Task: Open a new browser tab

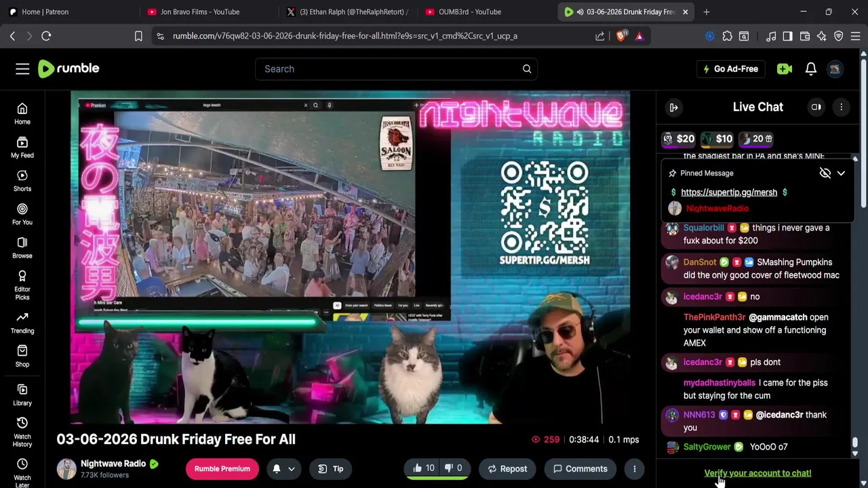Action: (707, 12)
